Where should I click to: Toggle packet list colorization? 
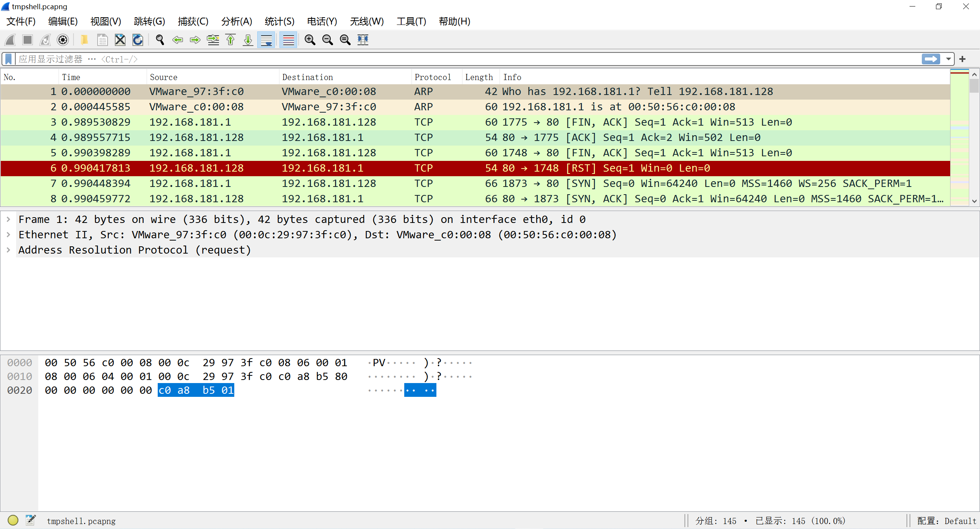[288, 40]
